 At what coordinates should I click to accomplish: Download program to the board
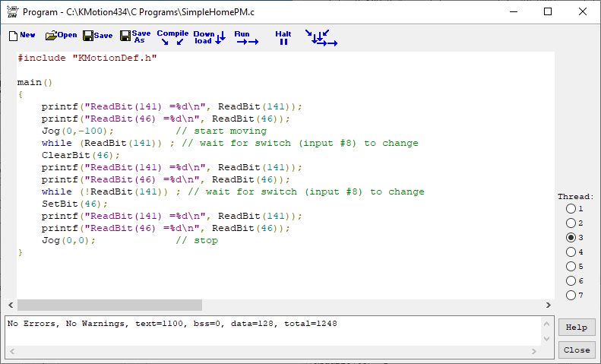point(209,37)
